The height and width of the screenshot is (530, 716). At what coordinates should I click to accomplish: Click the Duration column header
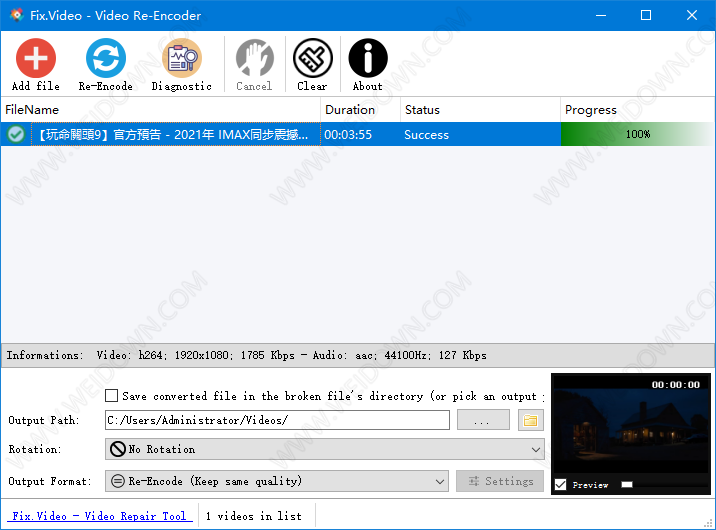(x=361, y=110)
